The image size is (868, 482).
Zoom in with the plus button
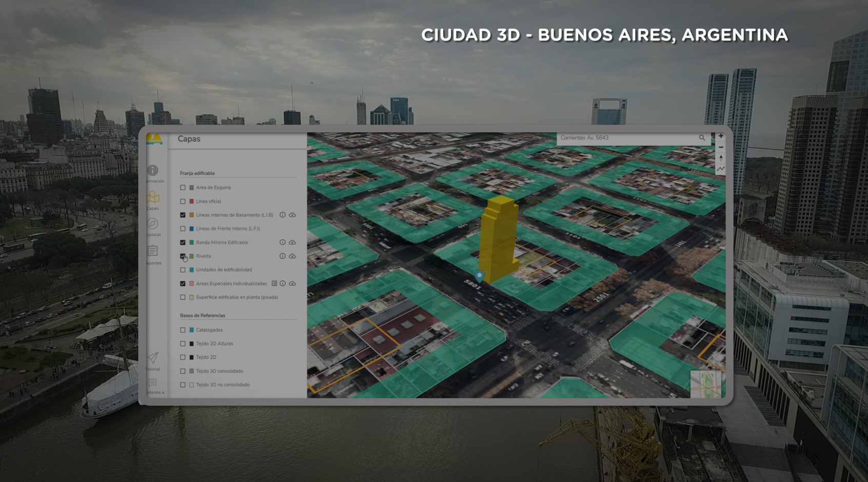[x=721, y=136]
